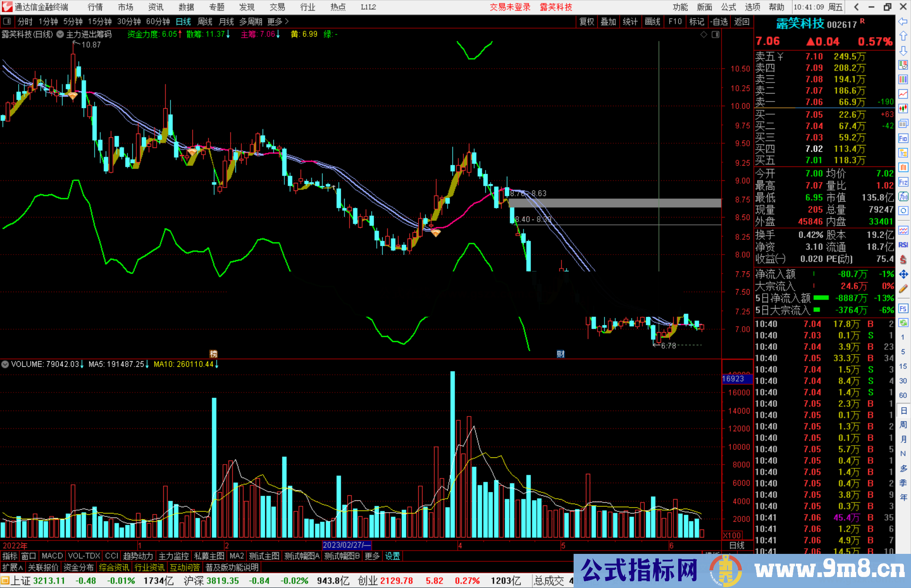911x588 pixels.
Task: Click the green refresh icon in sidebar
Action: 903,323
